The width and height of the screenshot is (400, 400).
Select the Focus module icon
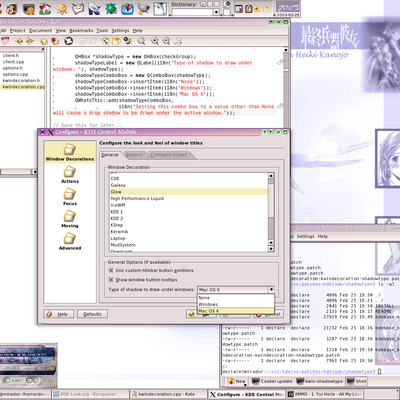[70, 197]
